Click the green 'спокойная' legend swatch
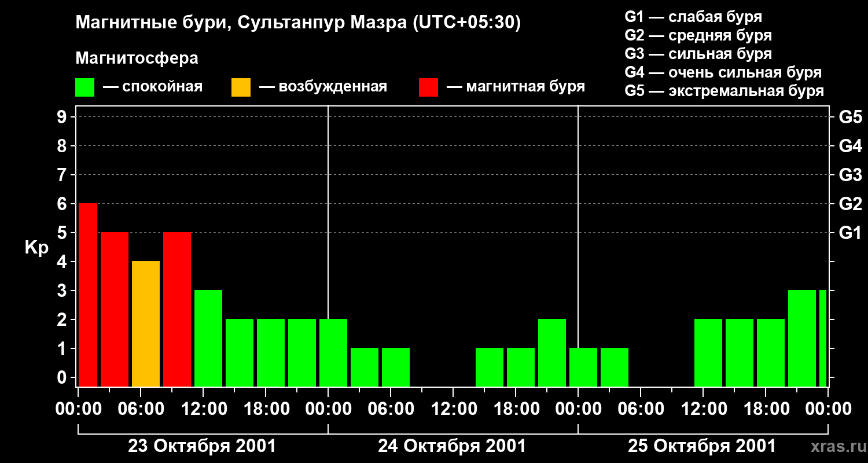The height and width of the screenshot is (463, 868). [x=84, y=87]
